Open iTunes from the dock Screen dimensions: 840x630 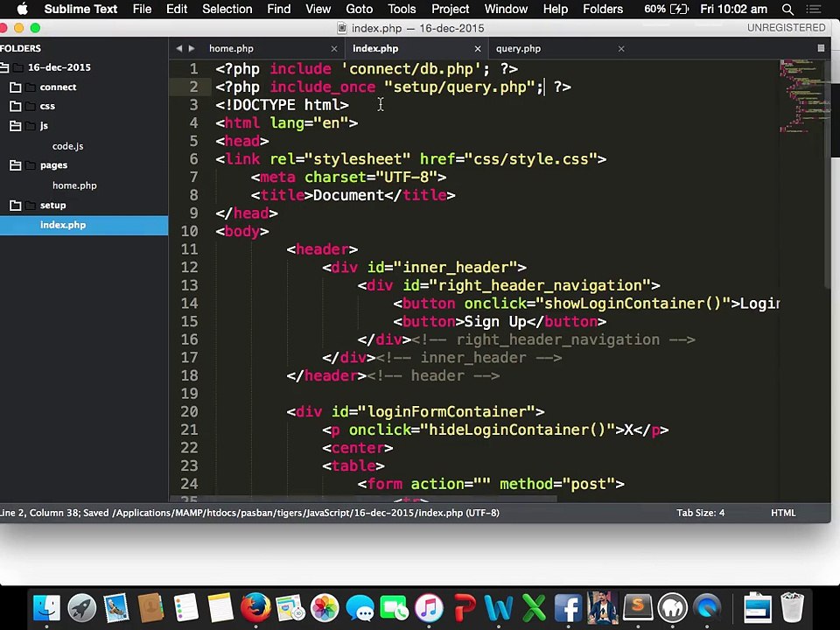tap(429, 607)
